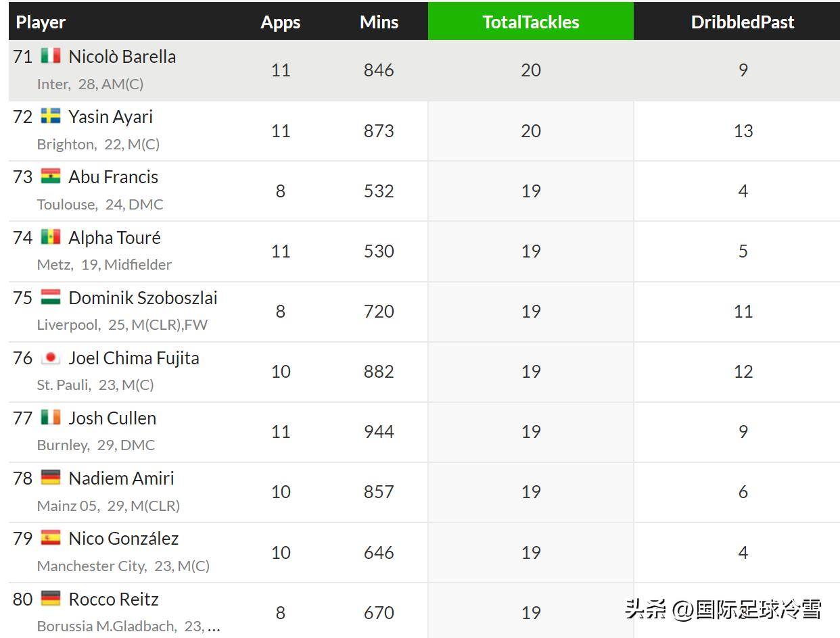Click the Ireland flag beside Josh Cullen
Screen dimensions: 840x638
point(50,418)
